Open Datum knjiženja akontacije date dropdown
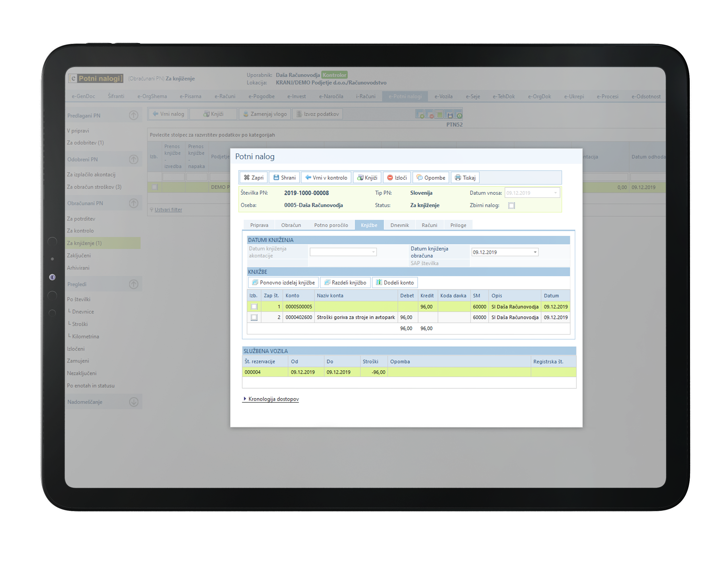Screen dimensions: 728x566 [x=373, y=252]
